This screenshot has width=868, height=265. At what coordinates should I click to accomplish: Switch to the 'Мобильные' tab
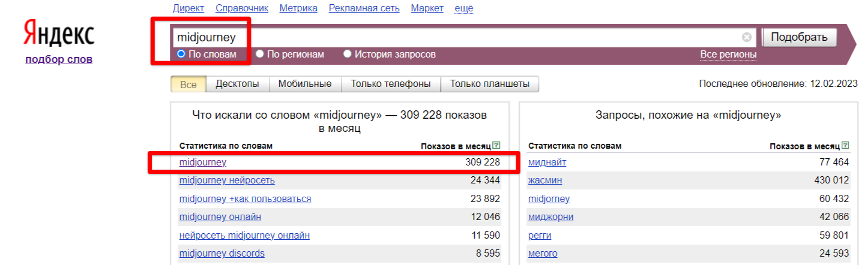tap(305, 84)
